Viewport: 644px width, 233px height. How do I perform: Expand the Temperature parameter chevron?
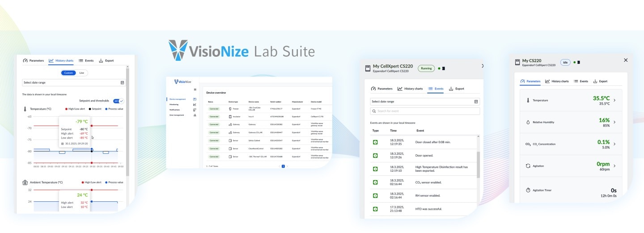point(614,100)
